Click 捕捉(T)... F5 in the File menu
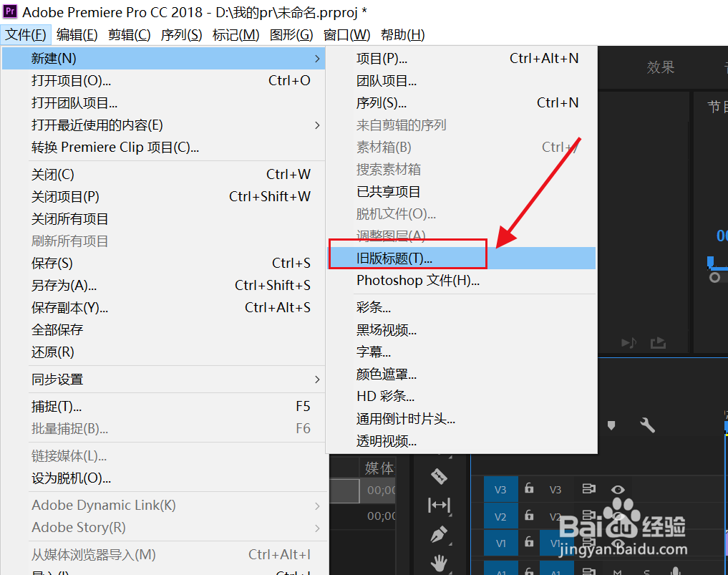This screenshot has height=575, width=728. click(x=163, y=407)
